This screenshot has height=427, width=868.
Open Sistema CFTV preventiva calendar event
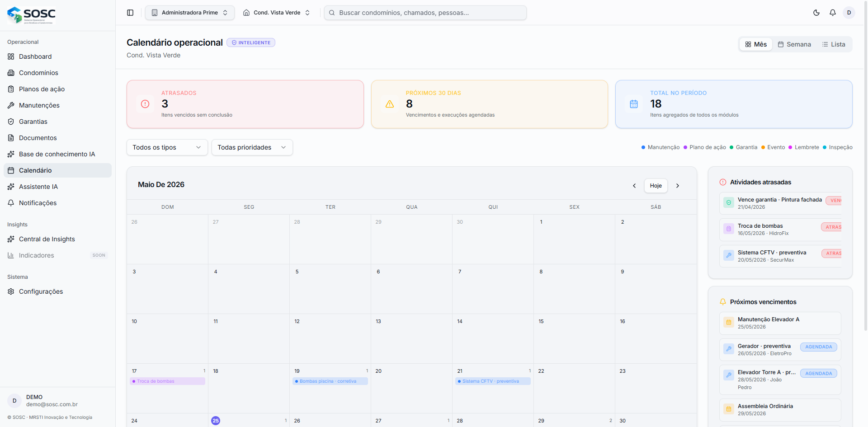coord(493,381)
